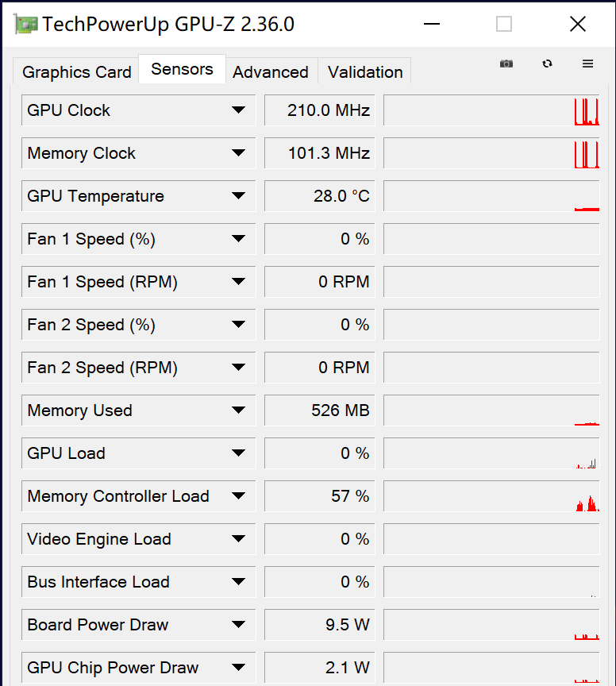The height and width of the screenshot is (686, 616).
Task: Open the Fan 1 Speed (%) dropdown
Action: [x=239, y=238]
